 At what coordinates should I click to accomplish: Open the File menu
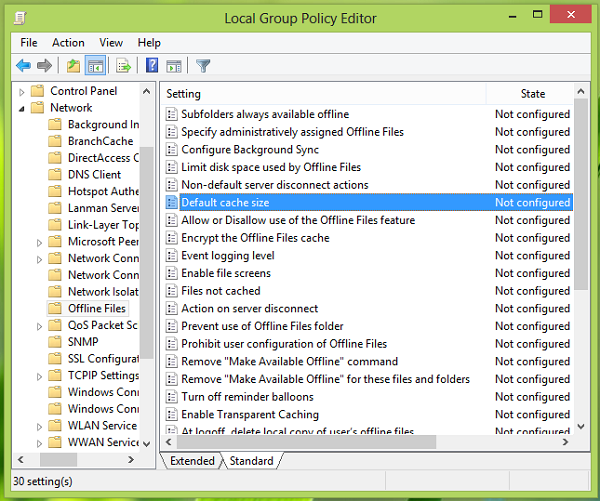29,42
